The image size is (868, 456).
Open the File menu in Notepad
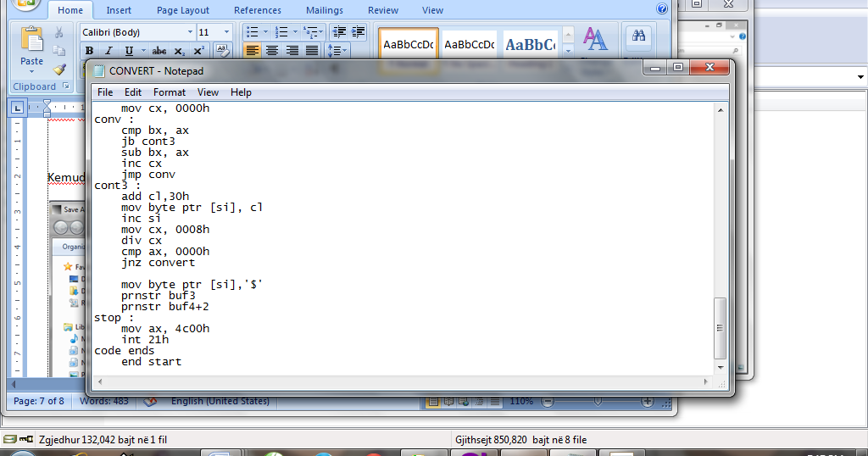point(104,92)
